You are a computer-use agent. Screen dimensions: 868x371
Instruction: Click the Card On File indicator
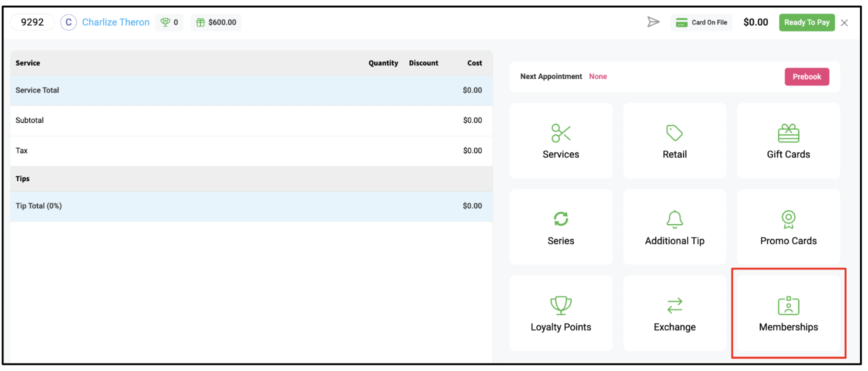701,22
